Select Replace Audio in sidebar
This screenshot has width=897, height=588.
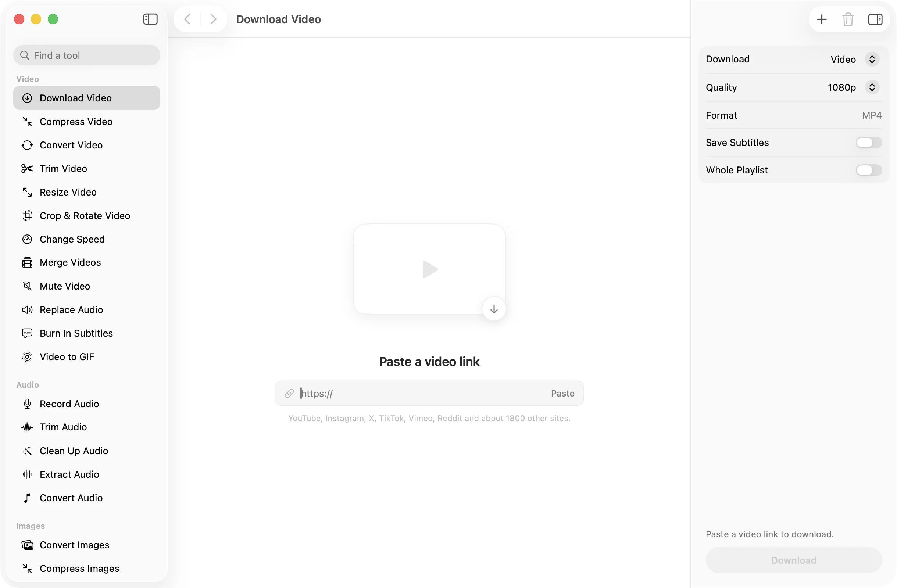point(86,310)
